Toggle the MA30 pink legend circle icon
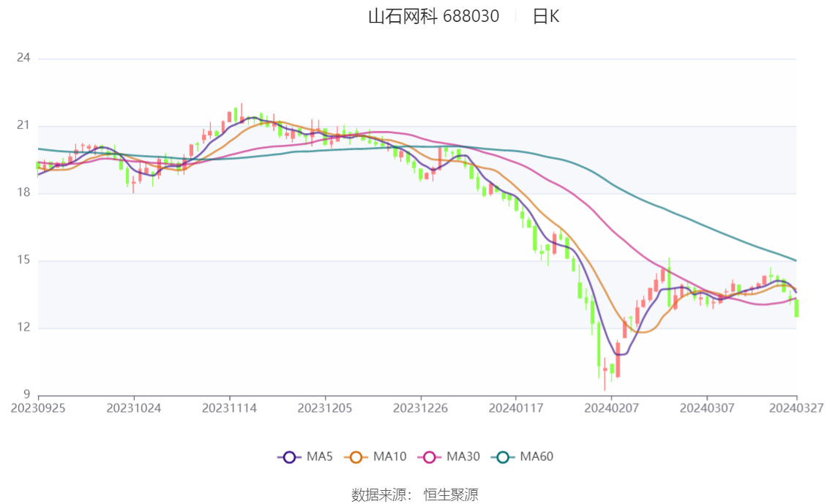 click(x=430, y=457)
